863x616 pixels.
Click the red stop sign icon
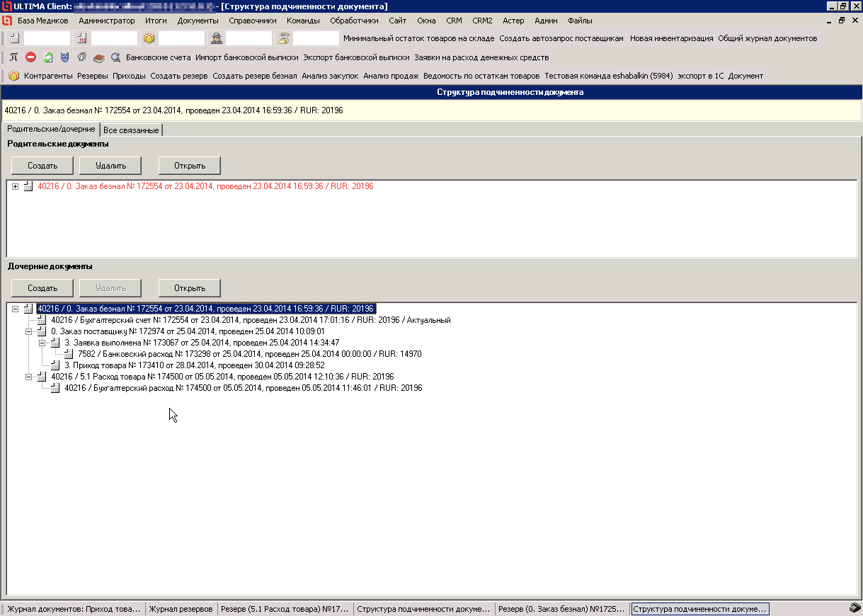pyautogui.click(x=30, y=57)
